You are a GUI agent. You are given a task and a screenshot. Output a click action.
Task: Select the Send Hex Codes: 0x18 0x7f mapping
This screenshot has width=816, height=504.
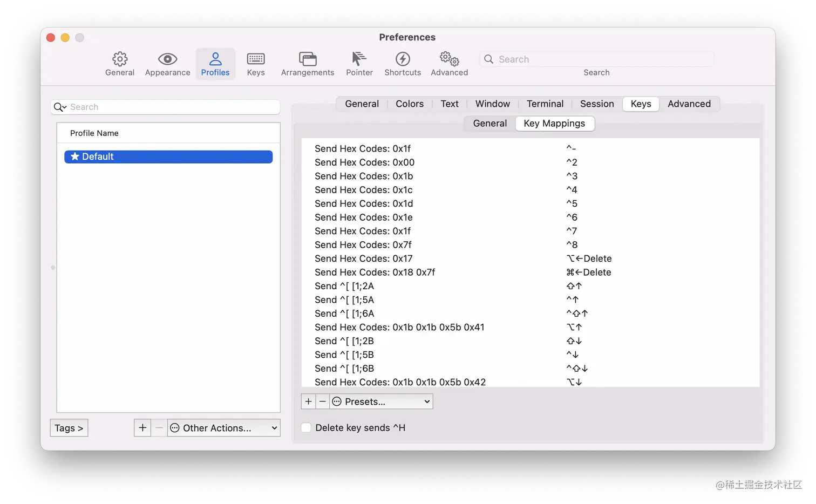(x=531, y=273)
